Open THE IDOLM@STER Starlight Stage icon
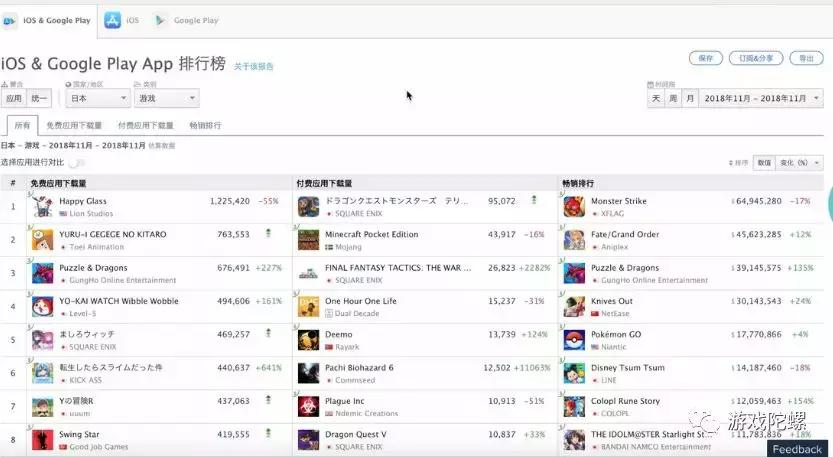 pyautogui.click(x=574, y=440)
